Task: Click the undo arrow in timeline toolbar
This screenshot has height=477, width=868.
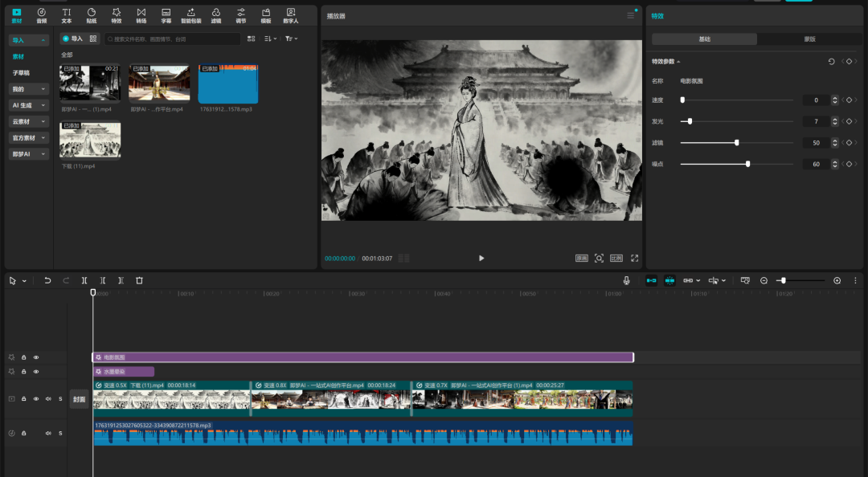Action: 47,280
